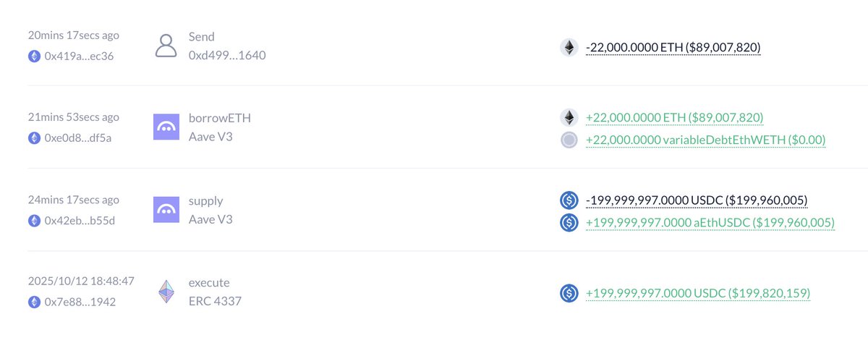Click USDC icon beside +199,999,997 USDC received

pos(570,293)
